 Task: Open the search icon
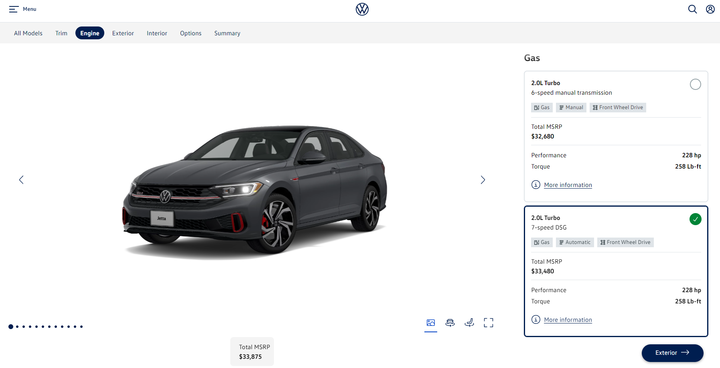[692, 9]
